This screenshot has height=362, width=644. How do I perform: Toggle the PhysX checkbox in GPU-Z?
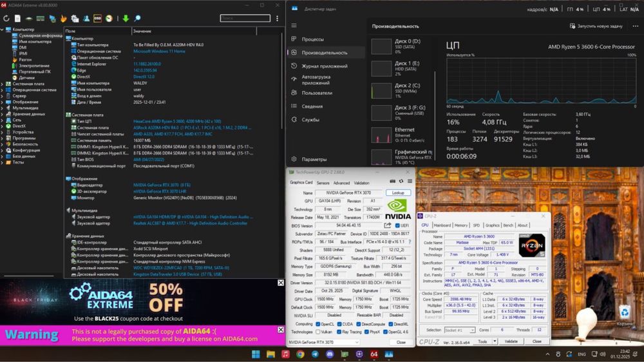coord(366,332)
